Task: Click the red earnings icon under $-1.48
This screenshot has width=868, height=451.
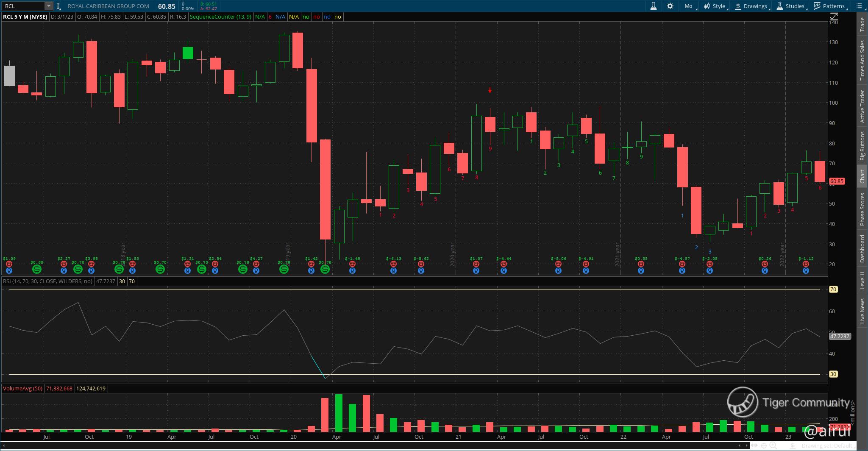Action: [x=352, y=264]
